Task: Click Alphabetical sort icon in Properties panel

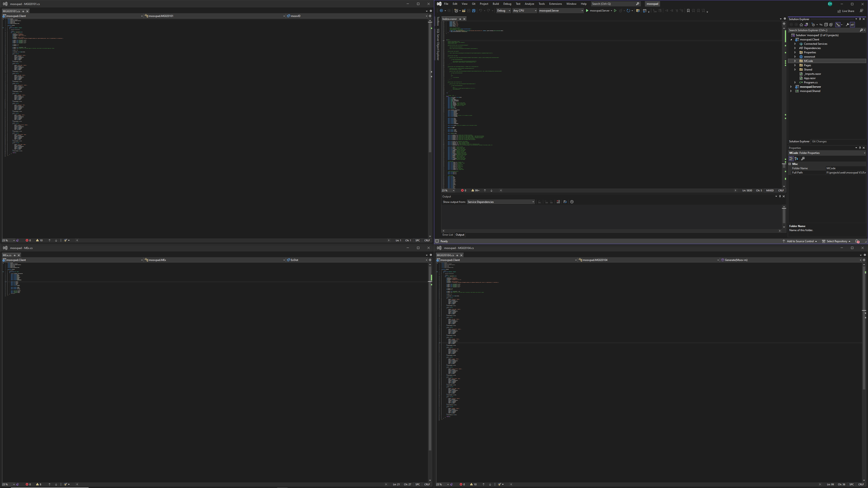Action: tap(797, 159)
